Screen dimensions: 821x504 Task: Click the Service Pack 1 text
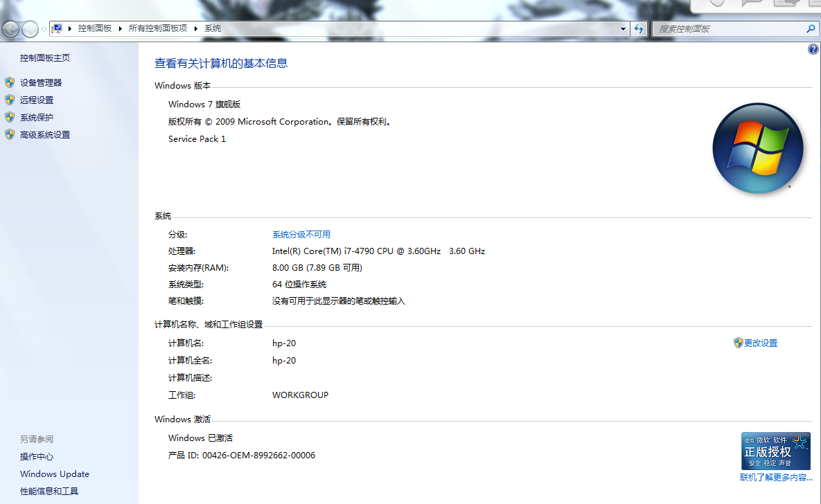197,138
